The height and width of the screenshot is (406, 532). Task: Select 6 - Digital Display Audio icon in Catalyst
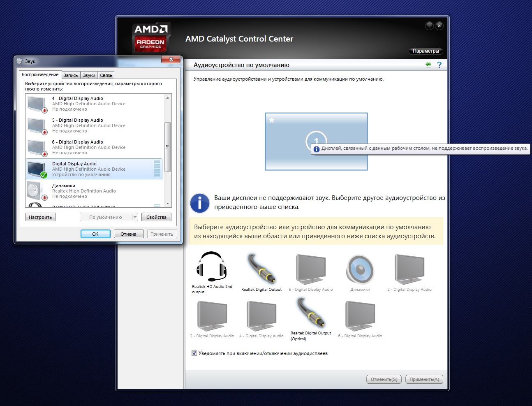360,316
